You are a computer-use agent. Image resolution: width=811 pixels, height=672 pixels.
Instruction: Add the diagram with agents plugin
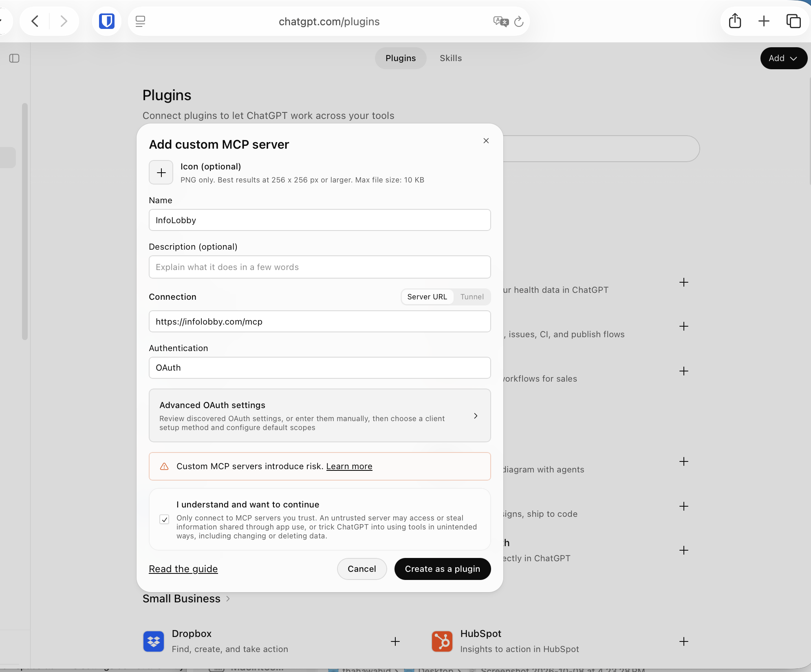tap(683, 461)
